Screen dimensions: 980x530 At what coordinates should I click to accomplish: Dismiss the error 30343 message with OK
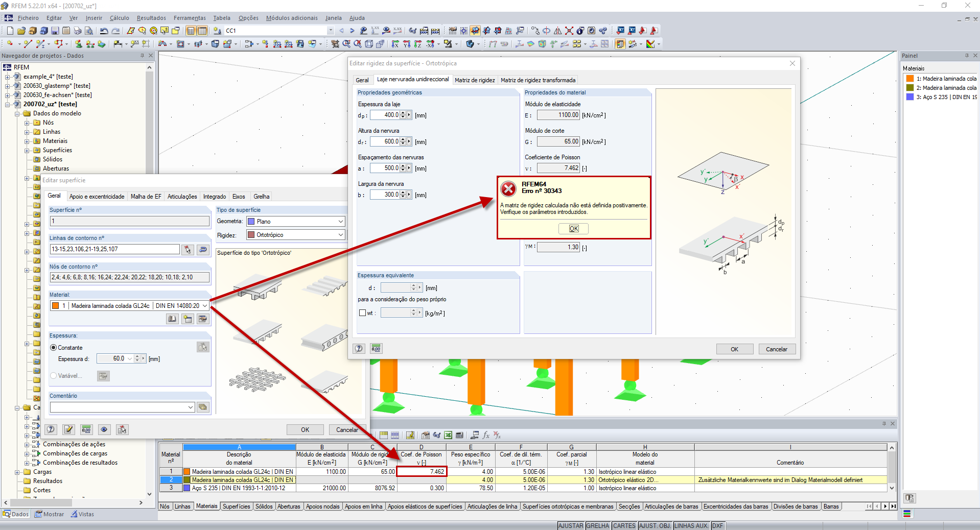(x=573, y=229)
